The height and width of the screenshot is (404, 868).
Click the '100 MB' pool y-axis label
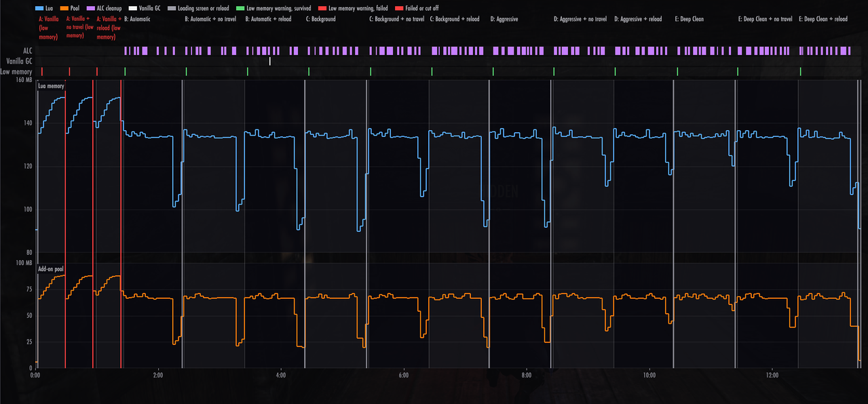23,262
